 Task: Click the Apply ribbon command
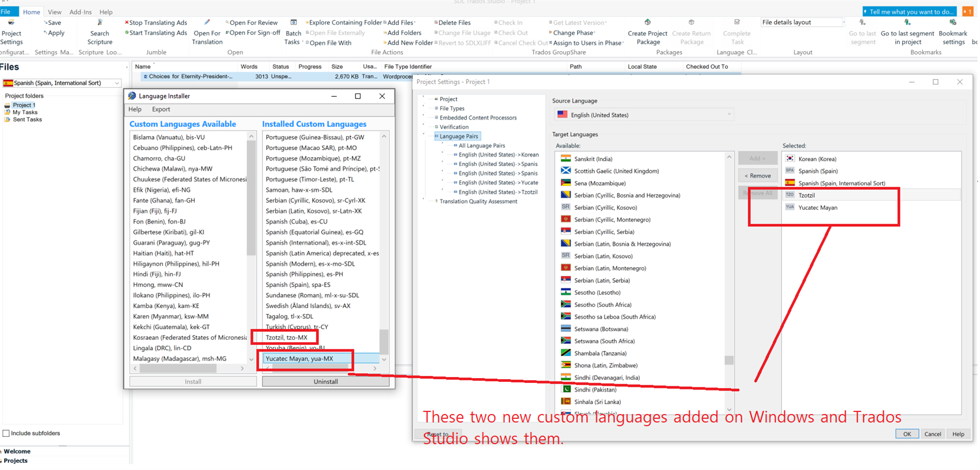(x=54, y=33)
